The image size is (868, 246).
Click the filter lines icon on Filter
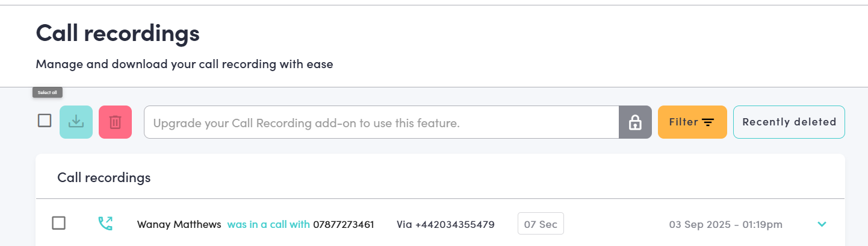(x=708, y=122)
